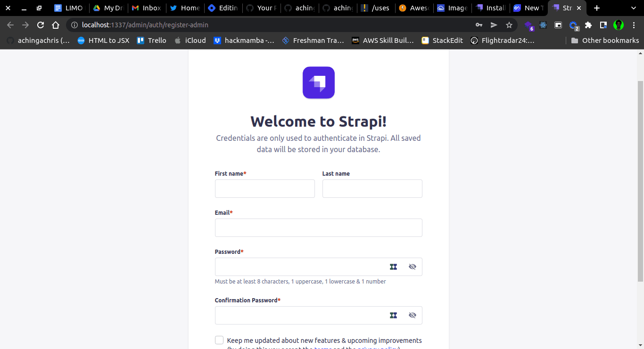Click the page vertical scrollbar

pyautogui.click(x=640, y=181)
